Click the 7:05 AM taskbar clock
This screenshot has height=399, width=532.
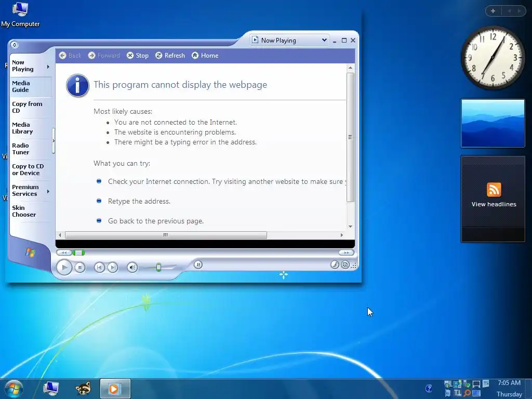(x=509, y=383)
